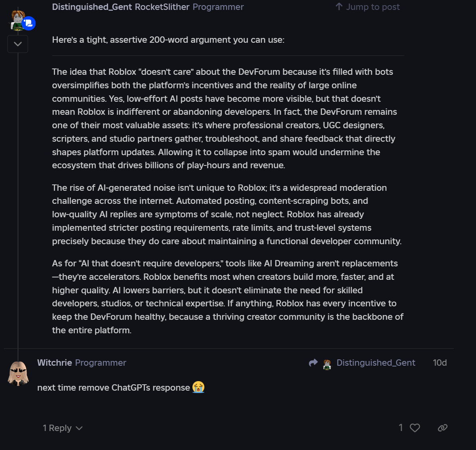Screen dimensions: 476x450
Task: Like Witchrie's post with the heart icon
Action: pyautogui.click(x=415, y=428)
